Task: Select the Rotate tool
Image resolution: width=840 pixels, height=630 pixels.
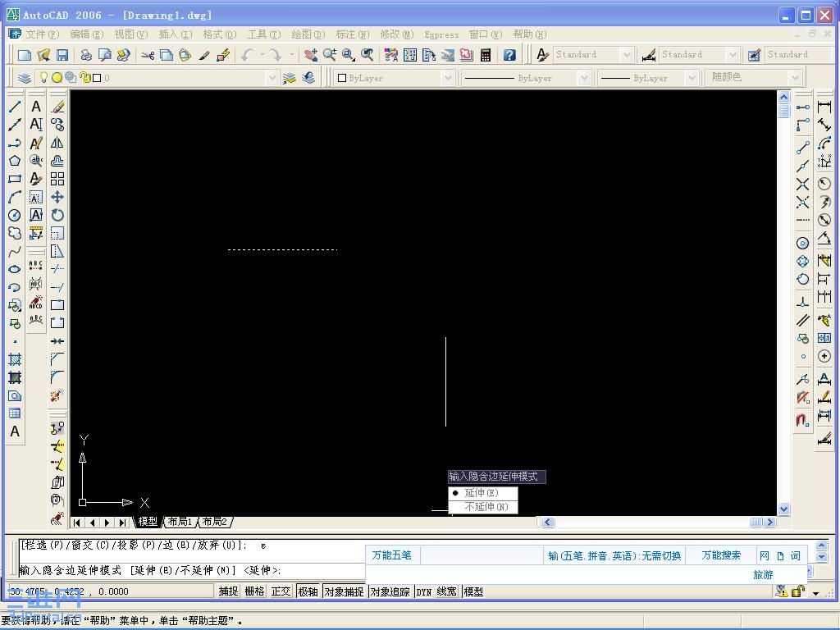Action: coord(57,216)
